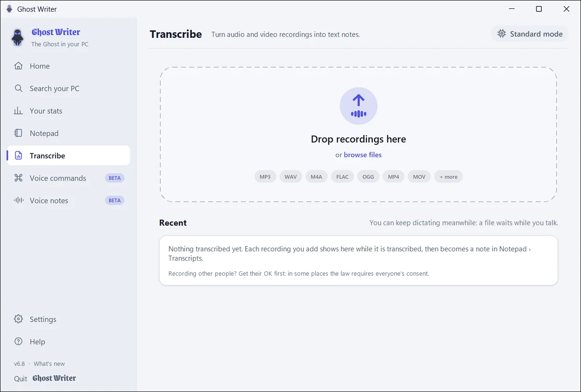Open the Home page

pyautogui.click(x=68, y=66)
